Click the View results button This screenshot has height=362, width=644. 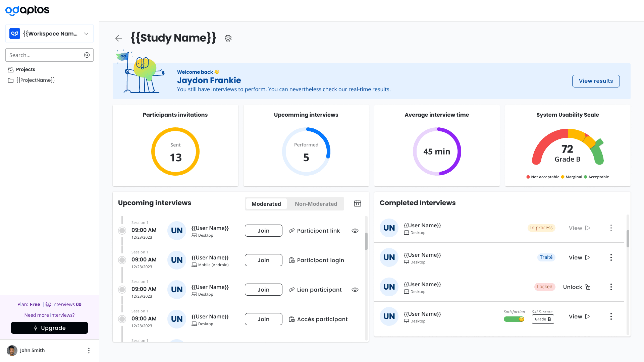coord(596,81)
